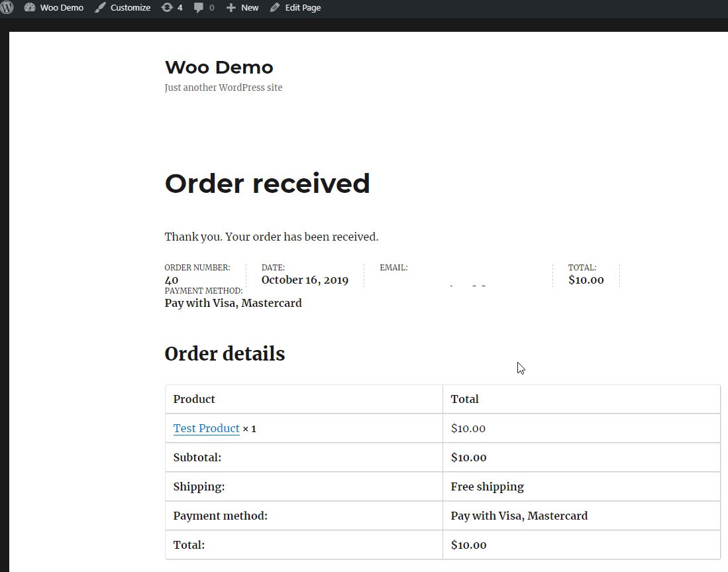Click the Free shipping cell

pos(487,486)
